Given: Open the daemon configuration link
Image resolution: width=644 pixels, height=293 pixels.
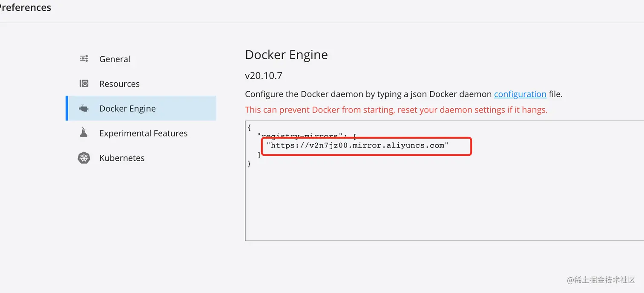Looking at the screenshot, I should coord(520,94).
